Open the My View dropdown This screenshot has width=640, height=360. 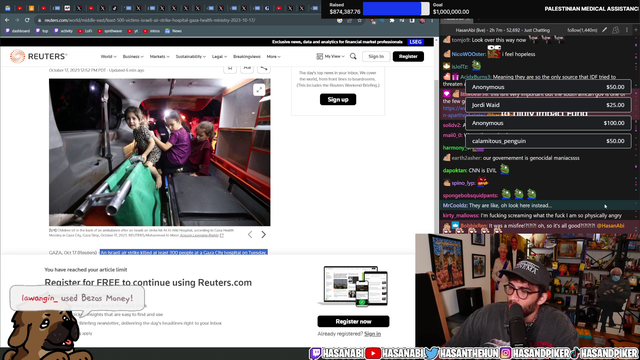330,56
